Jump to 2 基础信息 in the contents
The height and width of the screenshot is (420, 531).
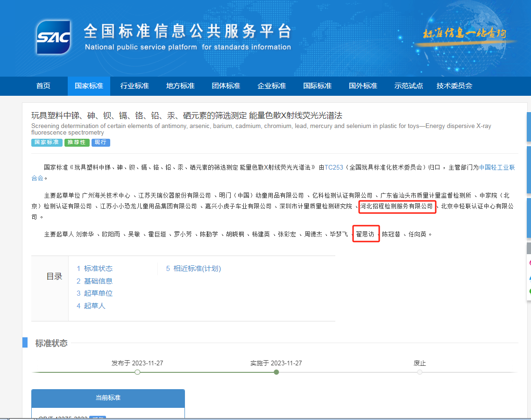tap(94, 281)
